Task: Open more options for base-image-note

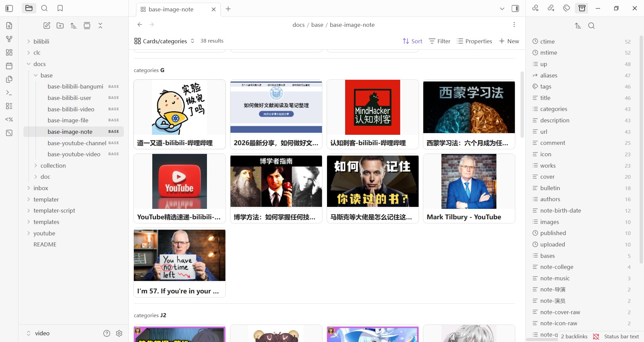Action: pos(514,24)
